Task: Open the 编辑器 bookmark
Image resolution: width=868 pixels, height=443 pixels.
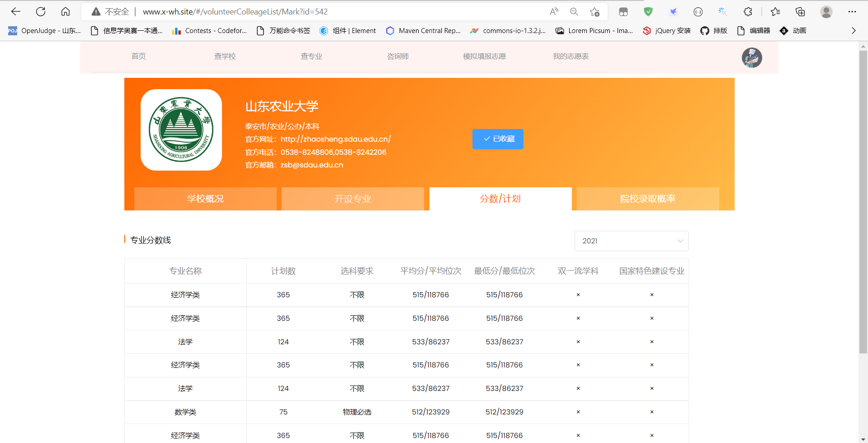Action: click(754, 31)
